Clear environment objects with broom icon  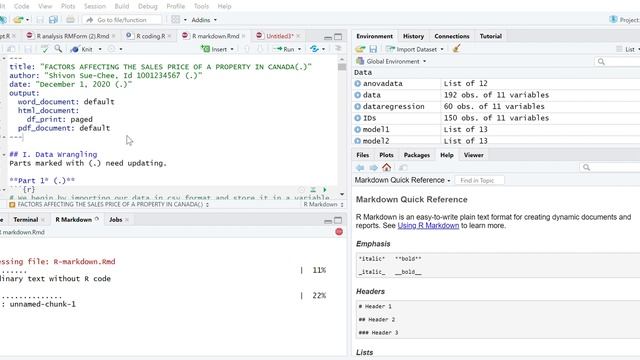456,49
